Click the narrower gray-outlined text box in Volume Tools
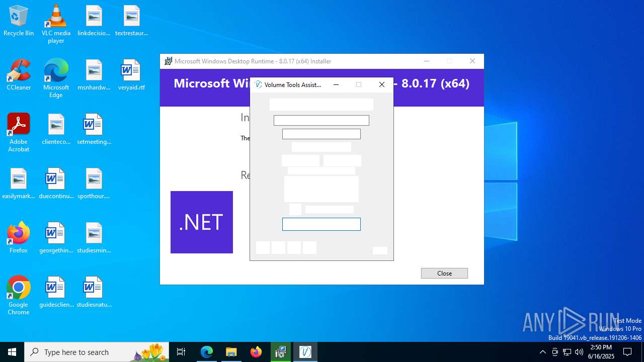Image resolution: width=644 pixels, height=362 pixels. 321,134
